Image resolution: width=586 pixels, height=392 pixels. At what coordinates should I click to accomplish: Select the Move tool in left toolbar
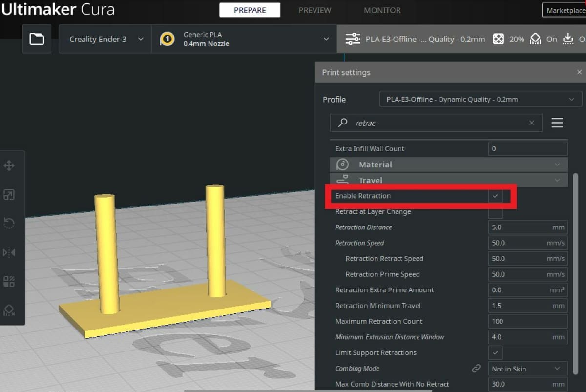[x=9, y=165]
